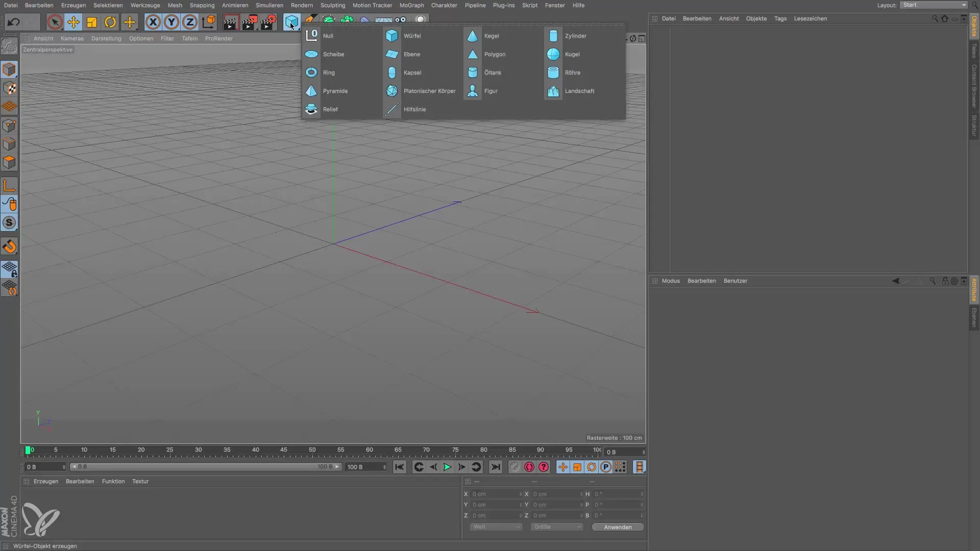Screen dimensions: 980x551
Task: Select the Move tool in toolbar
Action: (73, 22)
